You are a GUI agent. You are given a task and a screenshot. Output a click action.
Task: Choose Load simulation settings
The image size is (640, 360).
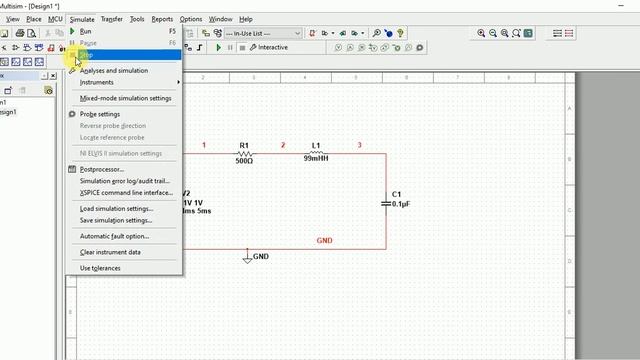[124, 209]
